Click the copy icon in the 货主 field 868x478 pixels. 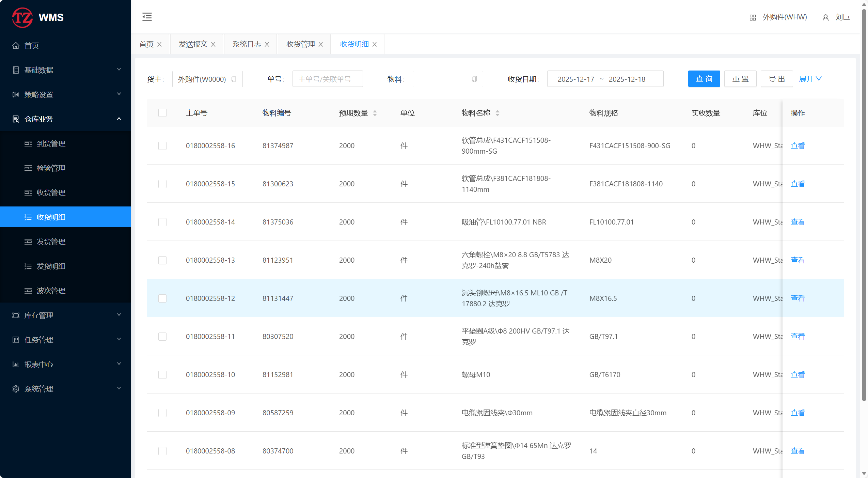tap(234, 79)
